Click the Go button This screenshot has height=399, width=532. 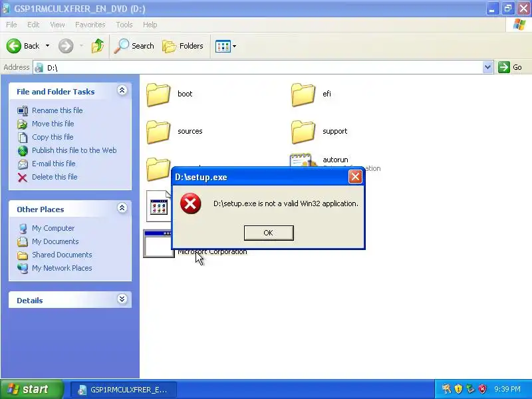point(510,67)
